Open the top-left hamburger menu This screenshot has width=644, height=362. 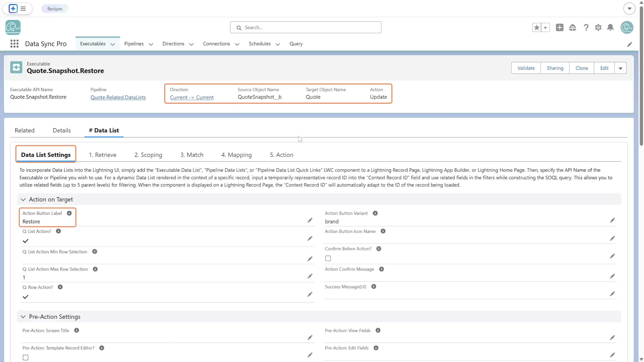coord(23,9)
